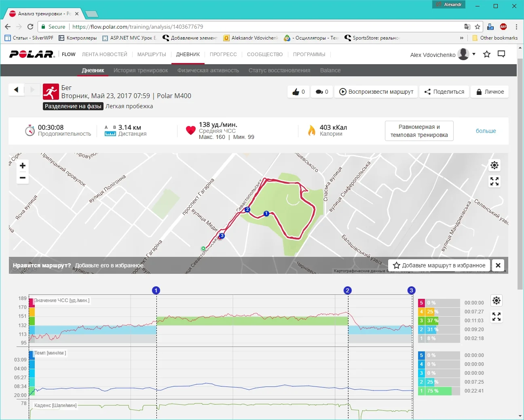The width and height of the screenshot is (524, 420).
Task: Click the map zoom out minus button
Action: 23,178
